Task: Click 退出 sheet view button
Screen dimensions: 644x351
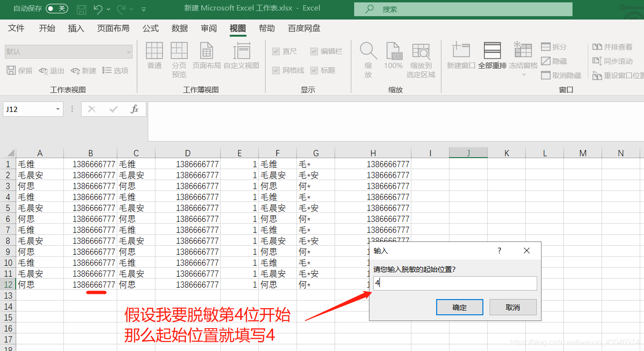Action: pos(51,70)
